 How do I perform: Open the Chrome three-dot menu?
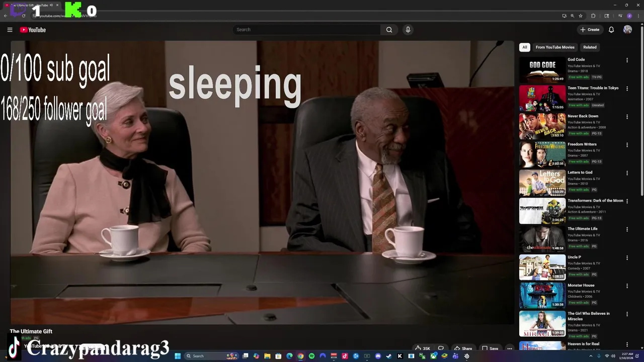(x=638, y=16)
